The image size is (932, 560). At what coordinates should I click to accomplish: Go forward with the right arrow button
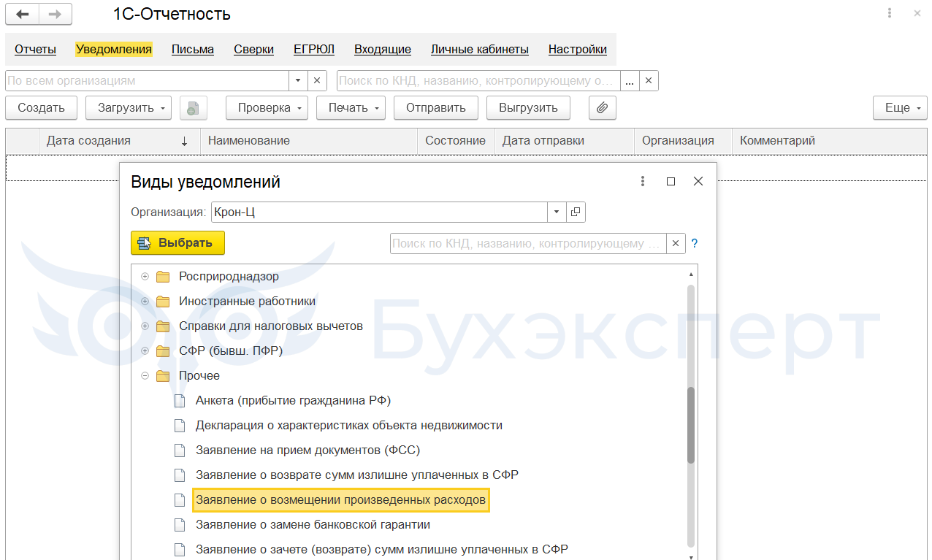click(56, 14)
